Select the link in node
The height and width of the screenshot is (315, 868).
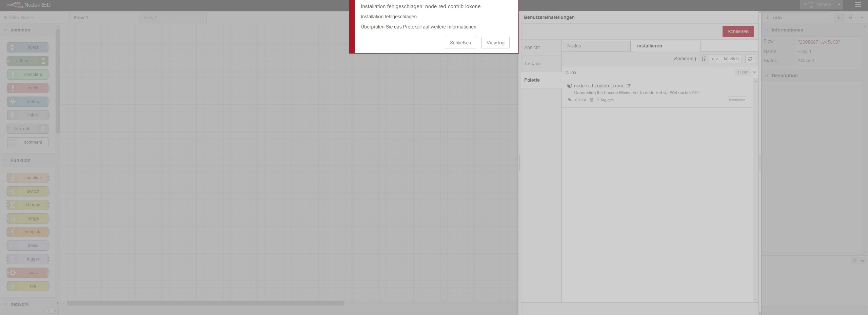[28, 115]
